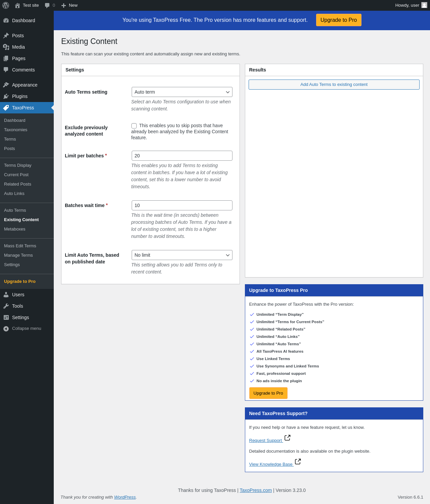Click the WordPress logo icon
This screenshot has height=504, width=430.
pos(6,5)
